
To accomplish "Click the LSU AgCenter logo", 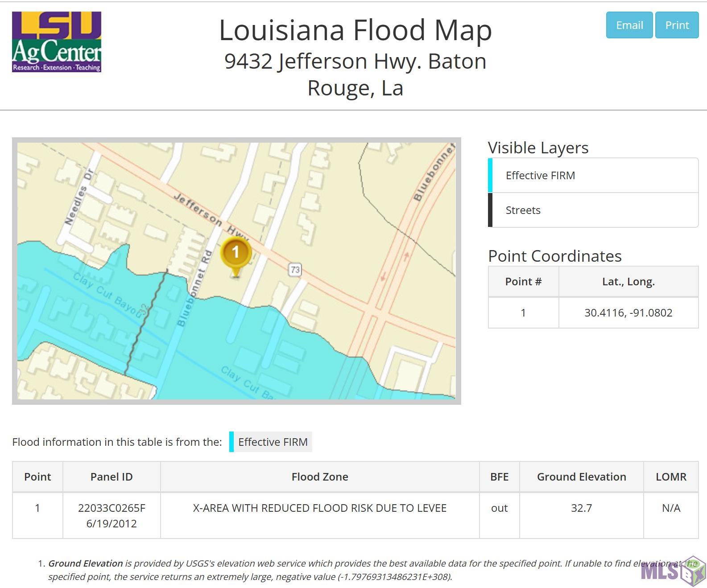I will pyautogui.click(x=57, y=42).
